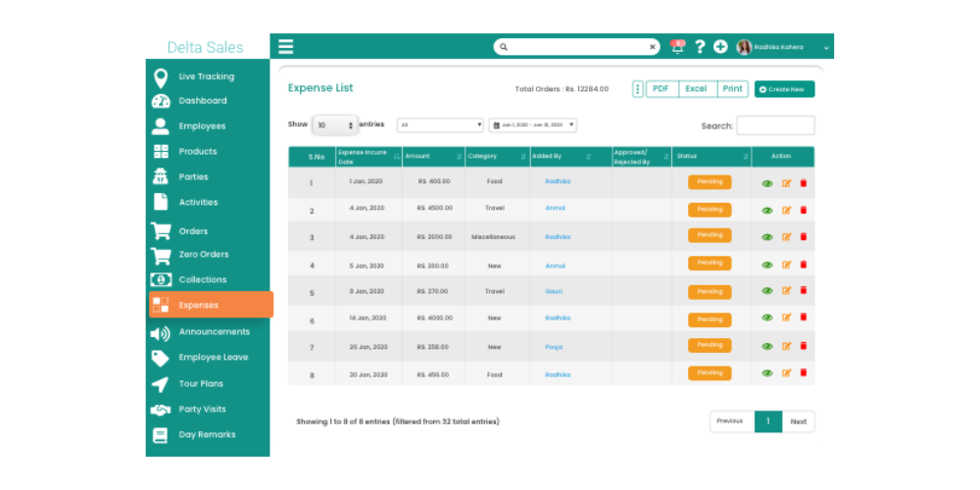
Task: Click the Next pagination button
Action: (798, 421)
